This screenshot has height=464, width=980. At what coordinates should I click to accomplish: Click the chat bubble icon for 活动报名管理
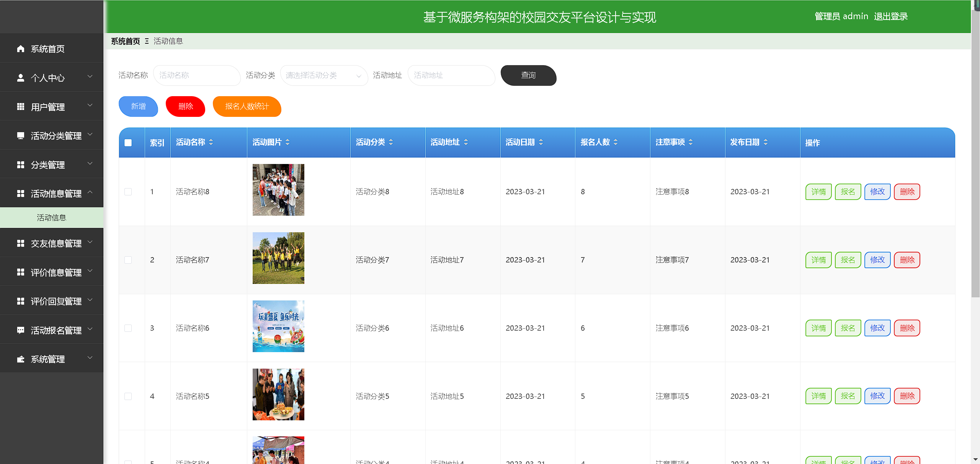21,330
